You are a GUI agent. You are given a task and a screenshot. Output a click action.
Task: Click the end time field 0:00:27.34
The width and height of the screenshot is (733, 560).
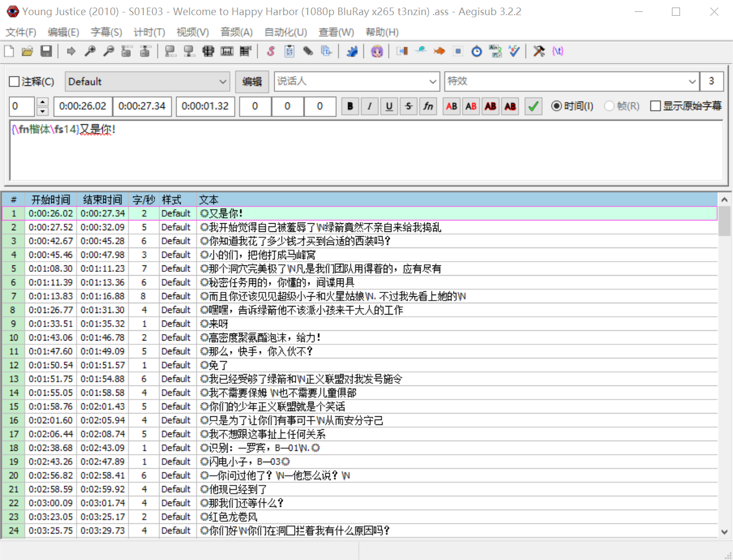[x=142, y=106]
